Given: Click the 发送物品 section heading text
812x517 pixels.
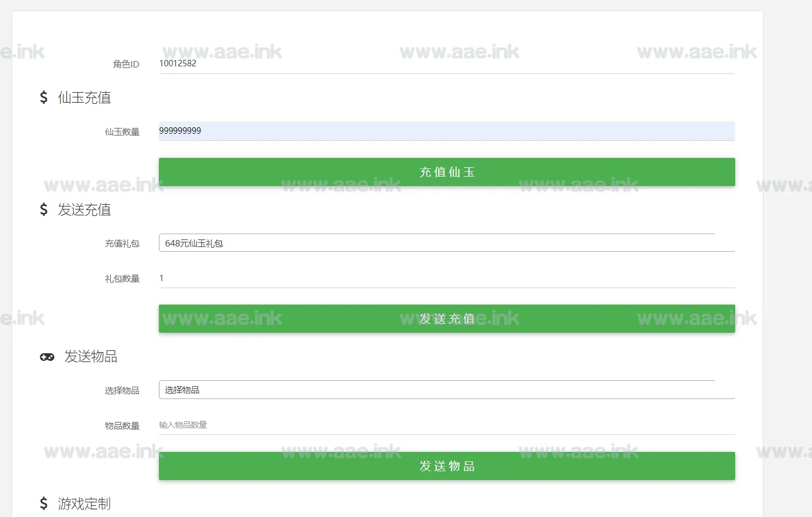Looking at the screenshot, I should (x=91, y=357).
